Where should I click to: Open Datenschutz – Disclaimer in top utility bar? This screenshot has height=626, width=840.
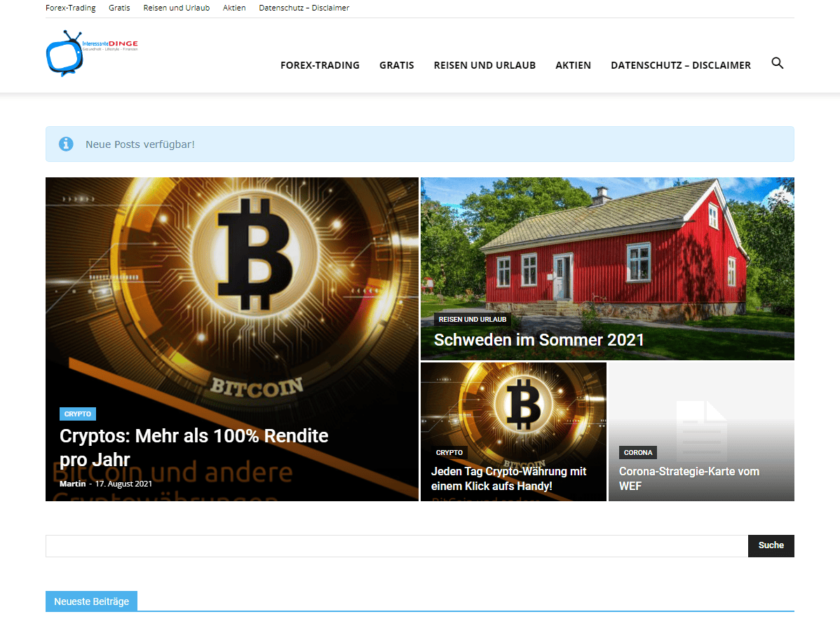304,8
